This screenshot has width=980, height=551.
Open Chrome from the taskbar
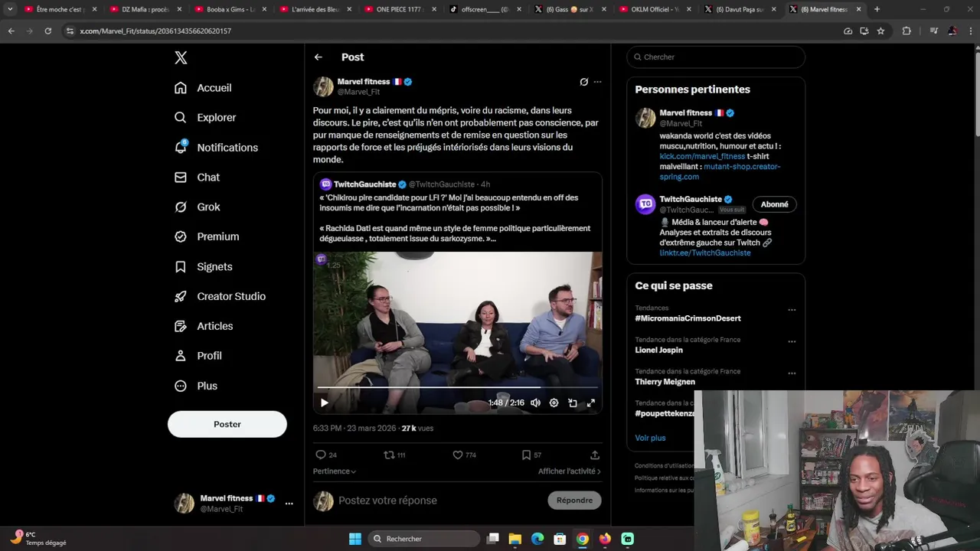click(x=583, y=539)
